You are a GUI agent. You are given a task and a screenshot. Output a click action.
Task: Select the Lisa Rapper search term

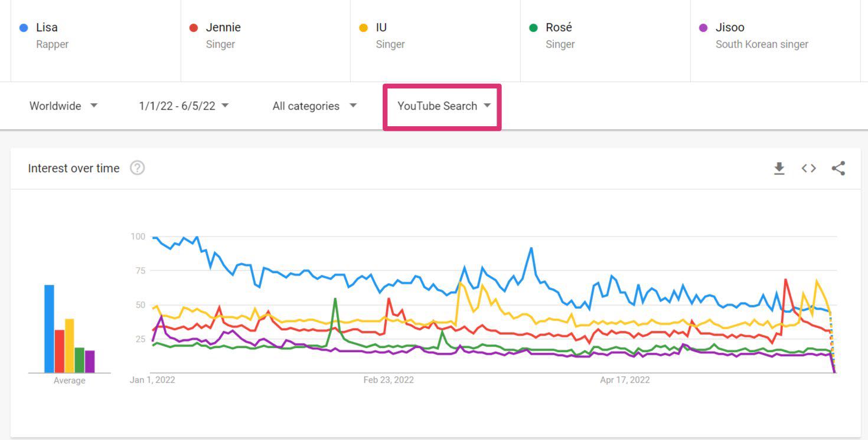coord(52,35)
